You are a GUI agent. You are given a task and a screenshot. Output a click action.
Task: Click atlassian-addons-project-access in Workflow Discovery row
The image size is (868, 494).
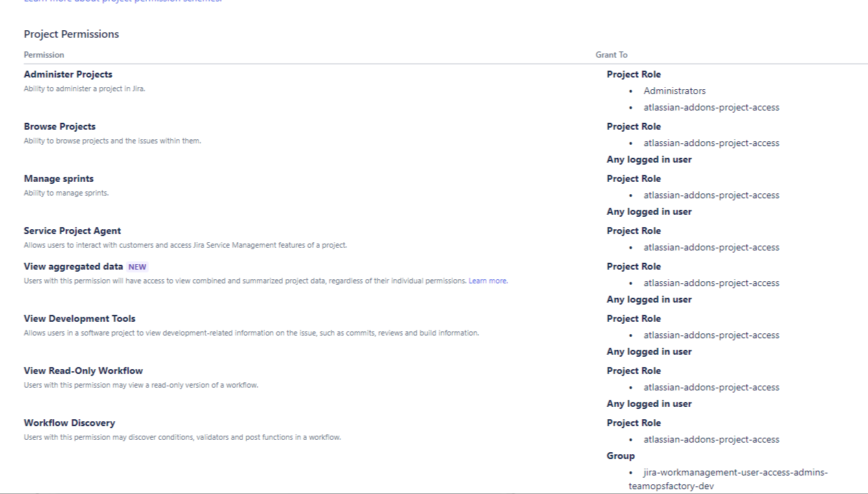(712, 439)
